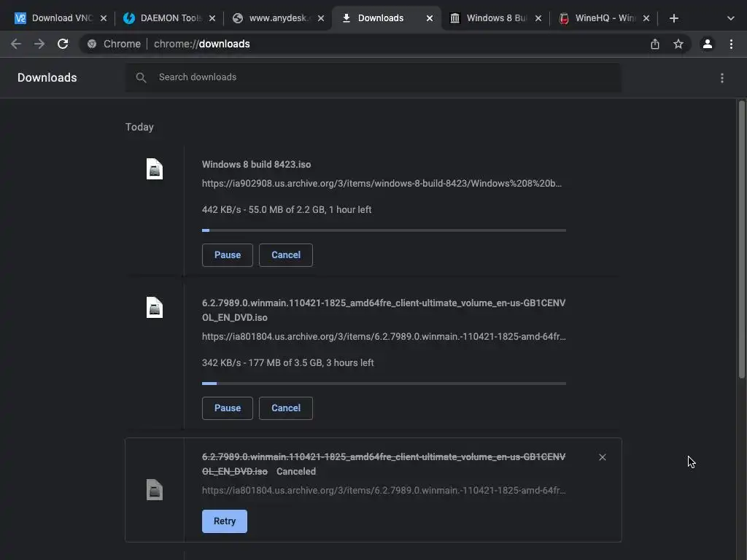Open Downloads page more actions menu
This screenshot has height=560, width=747.
coord(722,77)
